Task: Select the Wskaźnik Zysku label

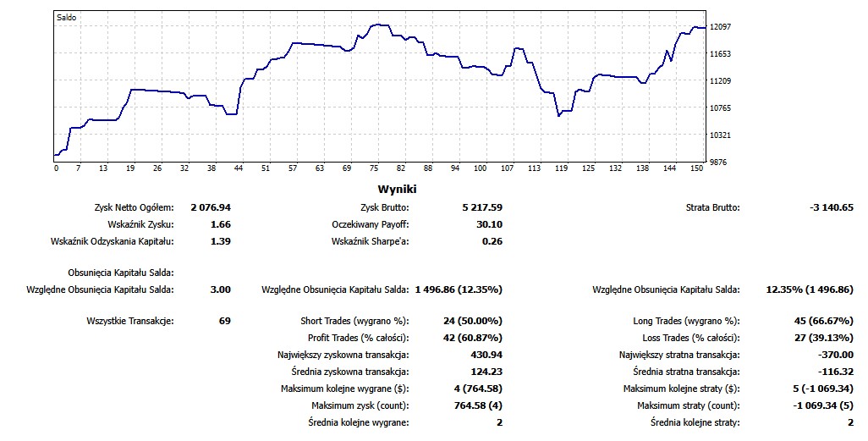Action: click(140, 224)
